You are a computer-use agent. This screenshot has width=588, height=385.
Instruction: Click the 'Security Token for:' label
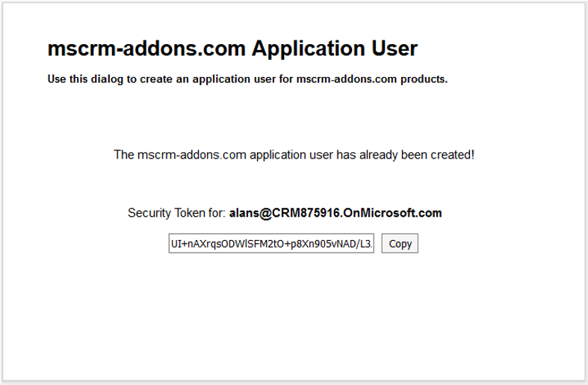176,213
